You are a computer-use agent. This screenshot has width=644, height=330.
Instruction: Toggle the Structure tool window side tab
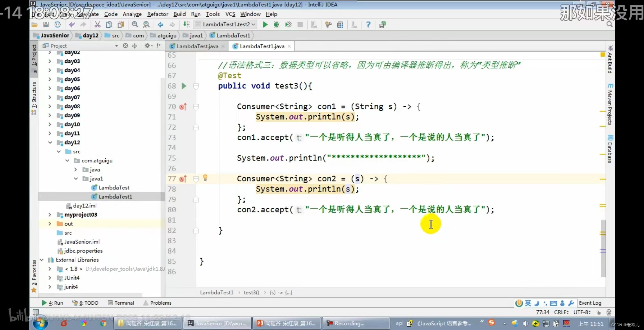coord(34,94)
